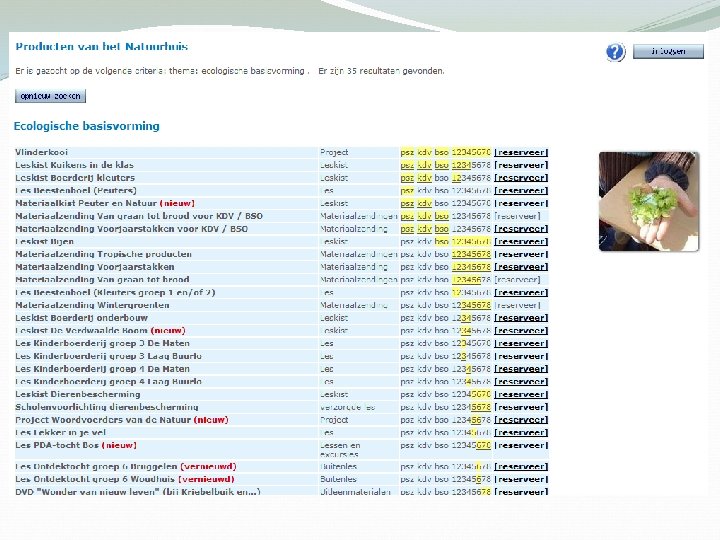Open Materiaalzending Van graan tot brood without KDV / BSO

pos(102,280)
